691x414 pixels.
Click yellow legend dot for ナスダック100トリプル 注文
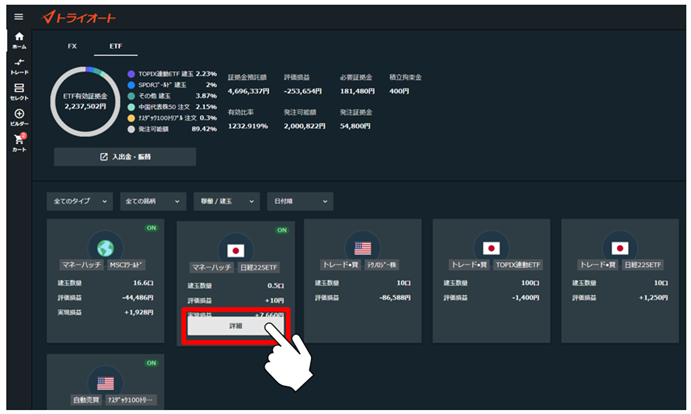tap(131, 118)
